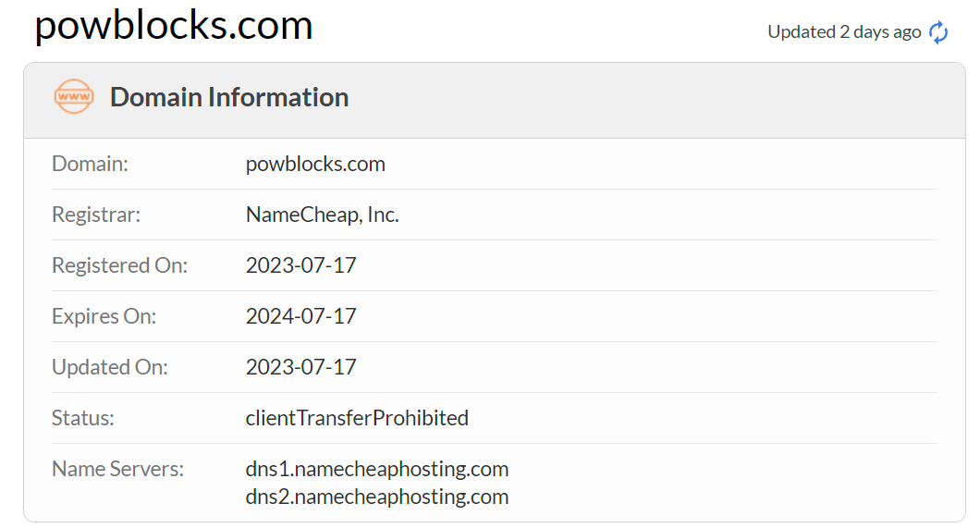Click the 'Updated 2 days ago' text
The height and width of the screenshot is (528, 980).
(844, 32)
